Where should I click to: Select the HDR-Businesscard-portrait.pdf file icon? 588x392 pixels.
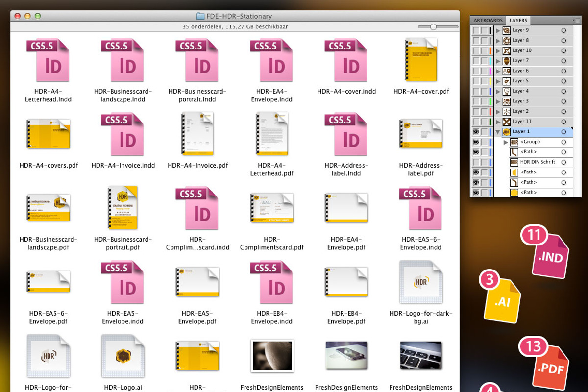[122, 208]
